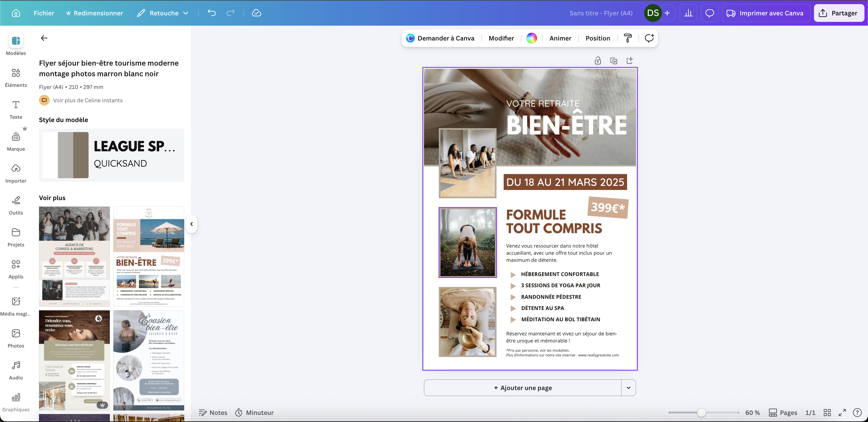This screenshot has width=868, height=422.
Task: Open the analytics bar chart icon
Action: [x=688, y=13]
